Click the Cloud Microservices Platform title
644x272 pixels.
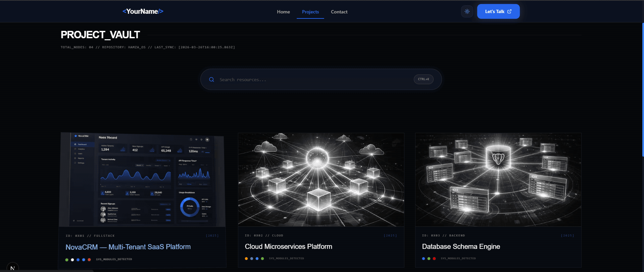289,247
